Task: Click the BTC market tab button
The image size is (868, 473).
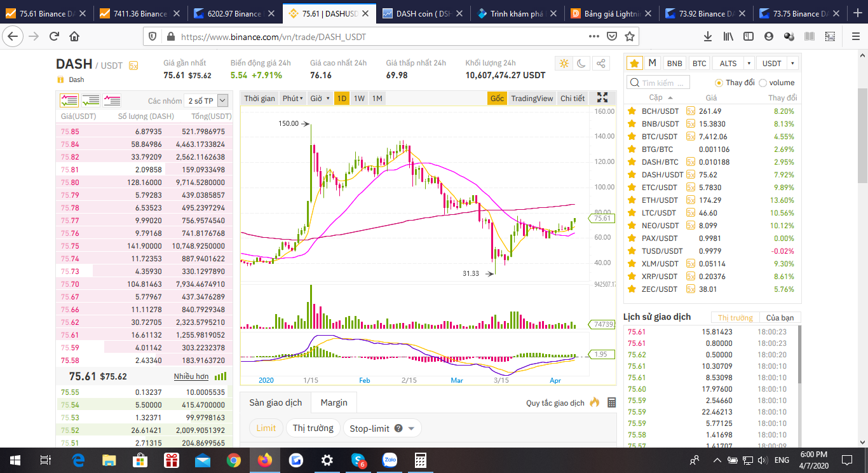Action: click(x=699, y=64)
